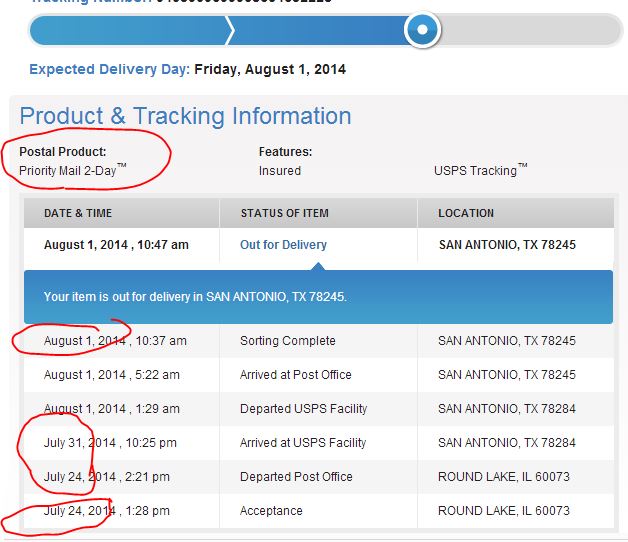Click the Departed USPS Facility row
Image resolution: width=628 pixels, height=542 pixels.
318,409
